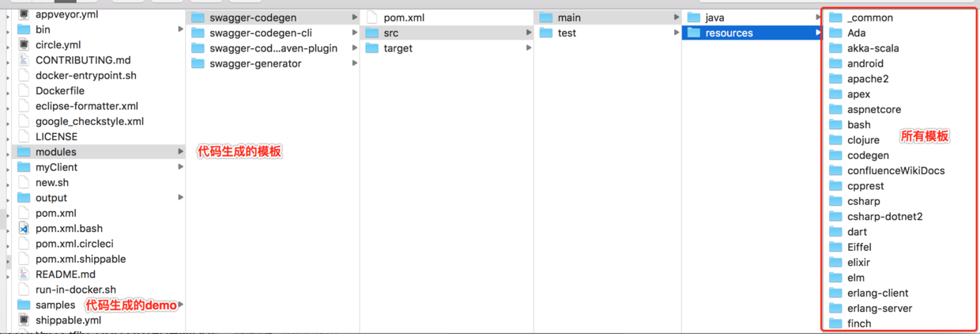980x334 pixels.
Task: Expand the bin folder arrow
Action: tap(181, 29)
